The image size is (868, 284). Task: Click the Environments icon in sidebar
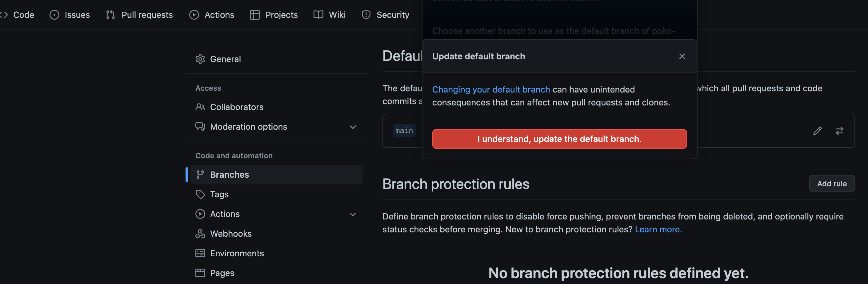(200, 253)
